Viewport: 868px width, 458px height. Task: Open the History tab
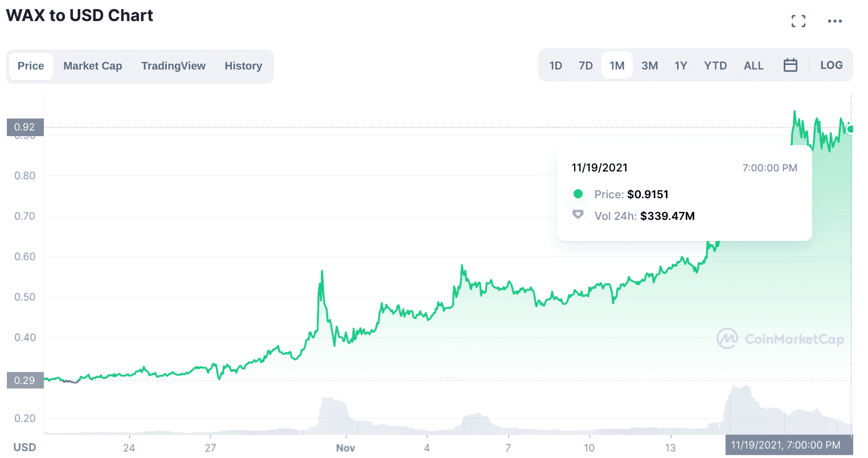[x=243, y=66]
